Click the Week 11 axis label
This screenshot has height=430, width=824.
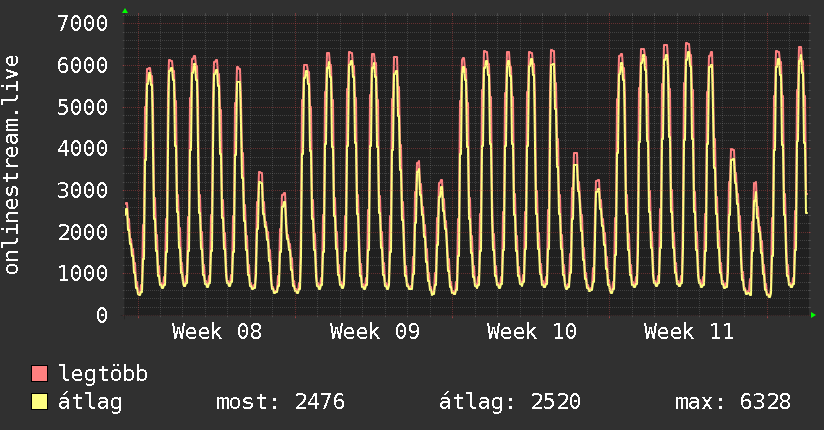pyautogui.click(x=688, y=332)
